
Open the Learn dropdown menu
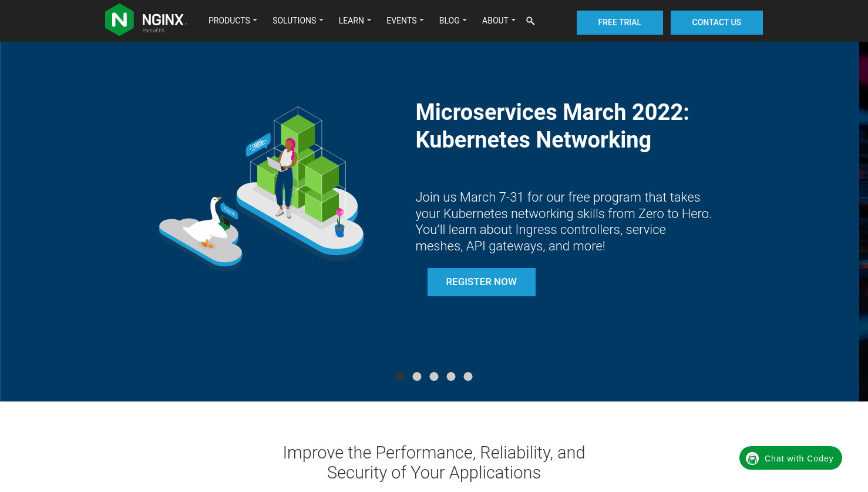(355, 21)
